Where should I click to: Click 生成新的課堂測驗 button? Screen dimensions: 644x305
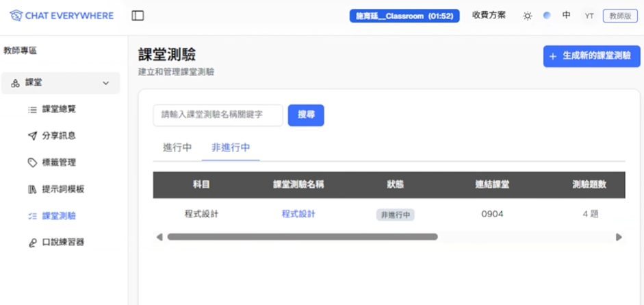pyautogui.click(x=591, y=56)
